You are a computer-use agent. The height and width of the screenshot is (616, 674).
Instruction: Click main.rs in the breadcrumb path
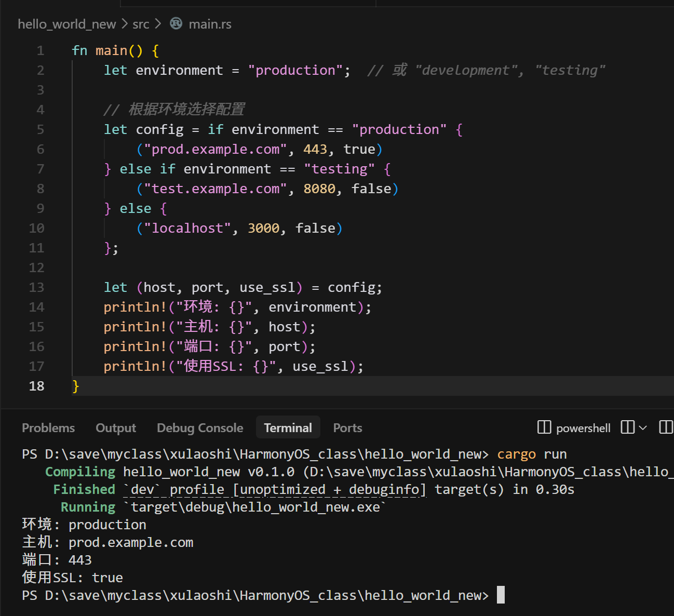pyautogui.click(x=210, y=24)
